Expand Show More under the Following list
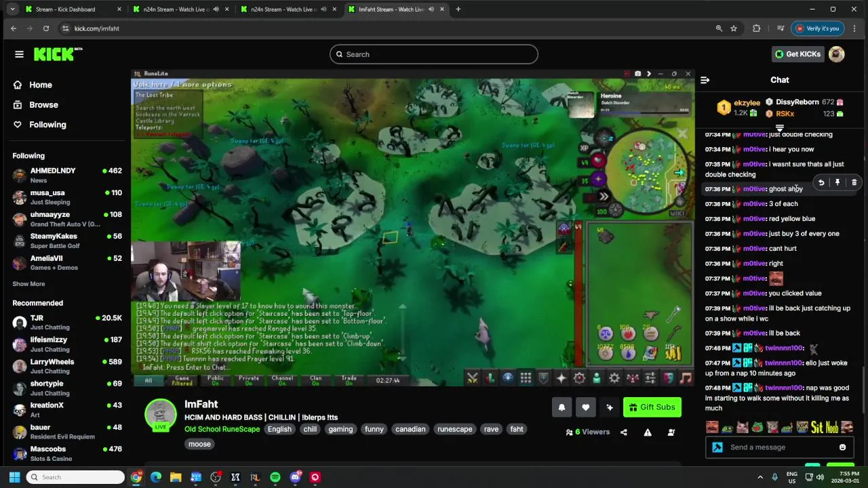This screenshot has height=488, width=868. 28,284
